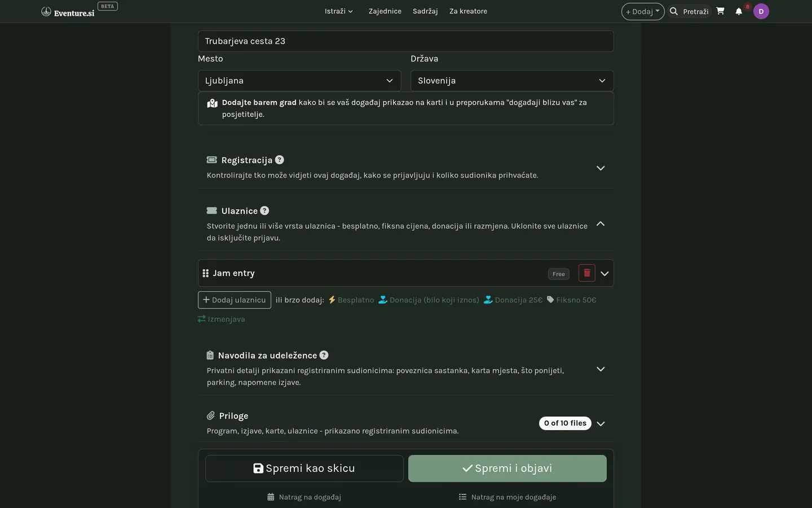Click the Jam entry ticket title
Screen dimensions: 812x508
(233, 273)
